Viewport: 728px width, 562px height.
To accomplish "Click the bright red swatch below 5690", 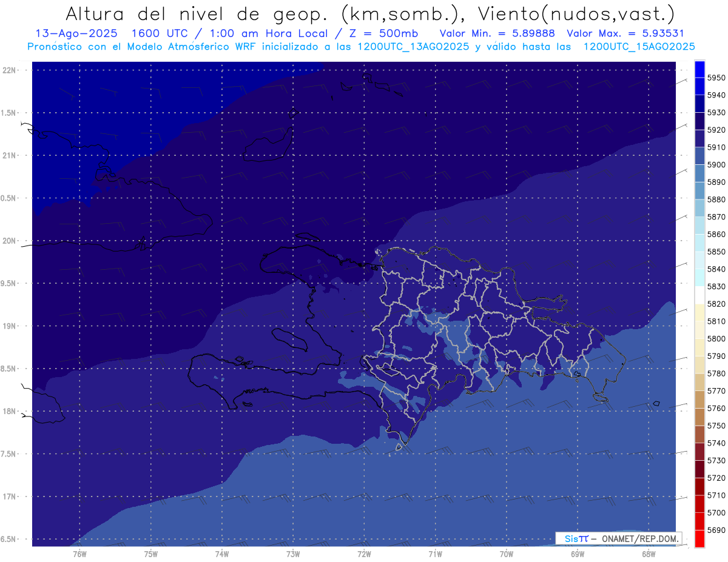I will pos(699,538).
